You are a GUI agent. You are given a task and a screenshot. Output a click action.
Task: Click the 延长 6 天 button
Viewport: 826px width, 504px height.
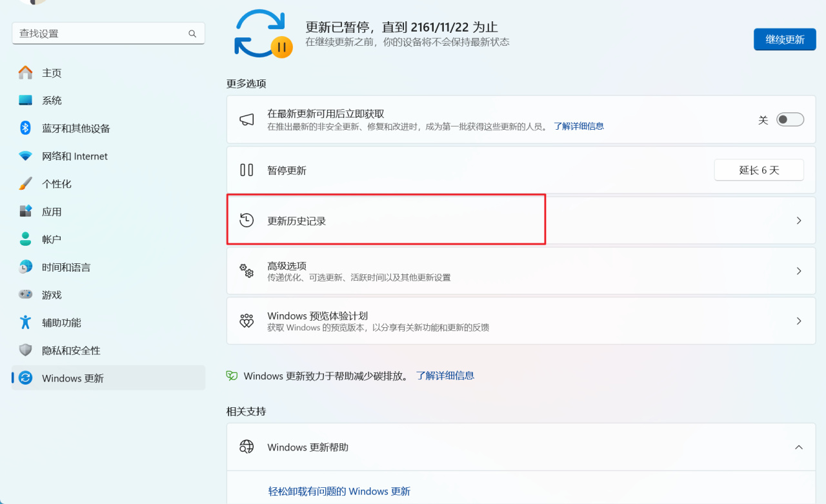[759, 170]
